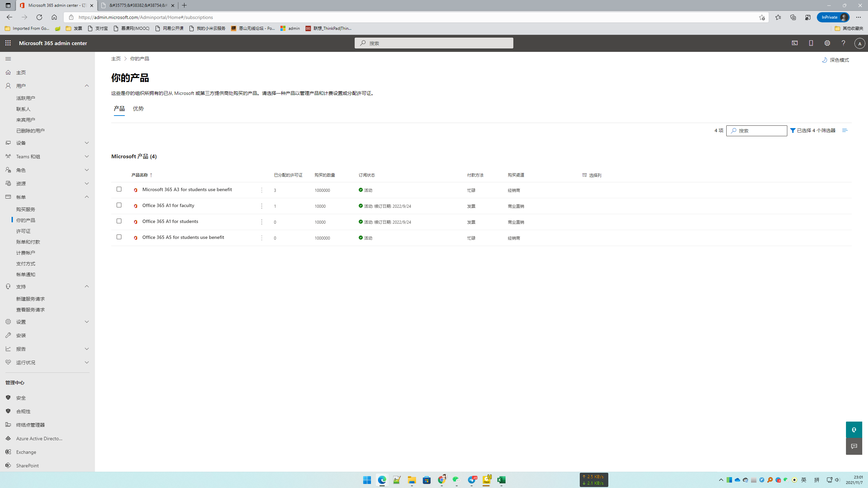
Task: Refresh the browser page
Action: coord(39,17)
